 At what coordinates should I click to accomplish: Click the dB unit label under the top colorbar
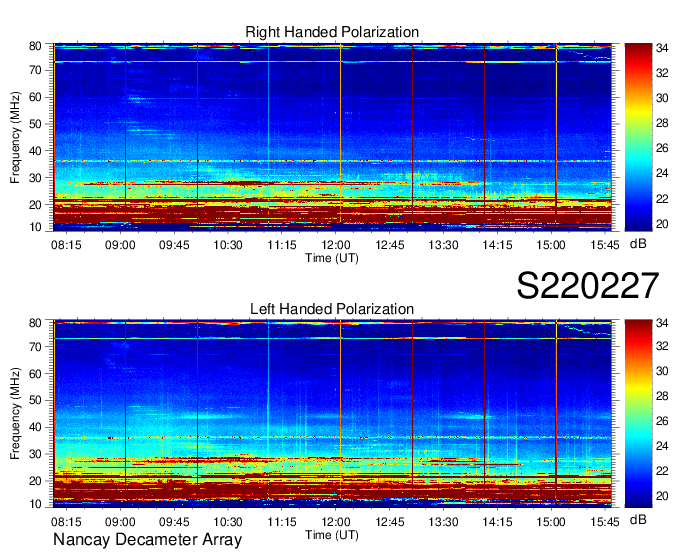point(638,244)
